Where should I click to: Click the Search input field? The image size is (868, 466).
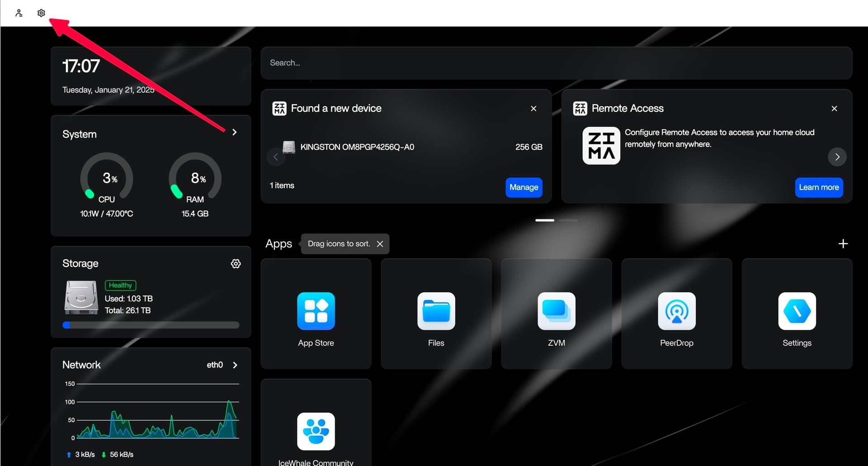click(556, 63)
